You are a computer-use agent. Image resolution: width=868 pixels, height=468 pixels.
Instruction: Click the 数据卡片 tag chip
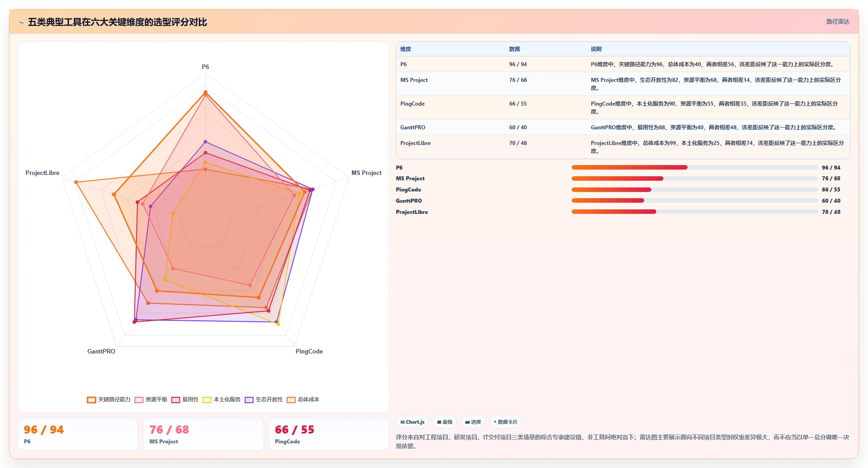[x=505, y=422]
